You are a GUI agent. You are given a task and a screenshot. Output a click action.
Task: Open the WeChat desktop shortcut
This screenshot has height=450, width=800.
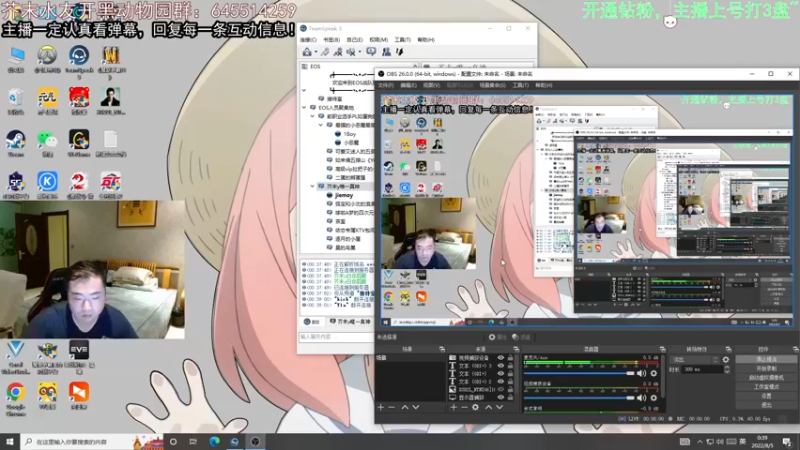pyautogui.click(x=47, y=142)
